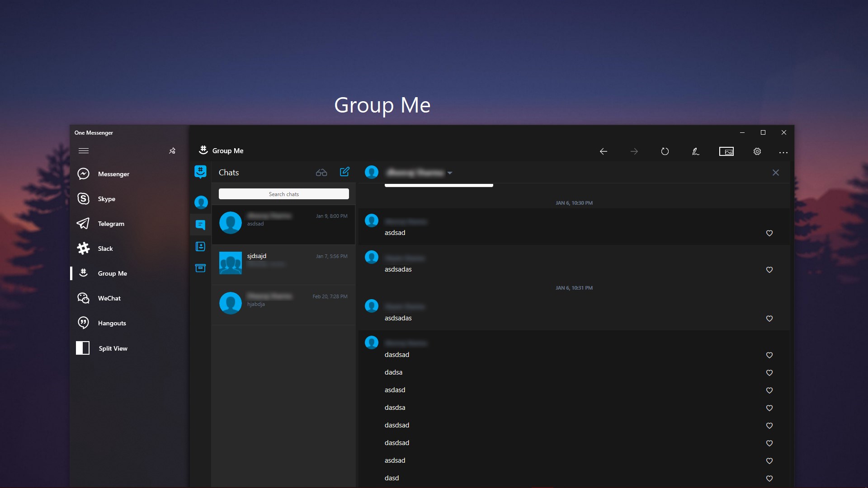Viewport: 868px width, 488px height.
Task: Open the chat background image picker
Action: click(x=727, y=151)
